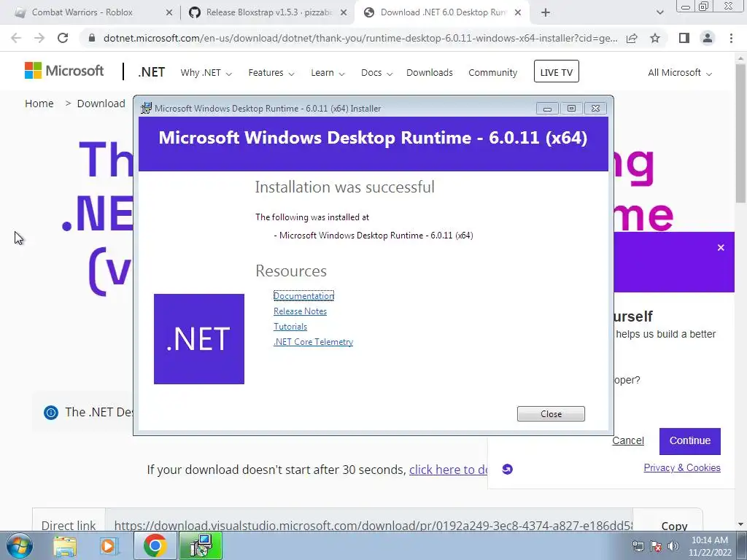The width and height of the screenshot is (747, 560).
Task: Click the page vertical scrollbar thumb
Action: pyautogui.click(x=740, y=133)
